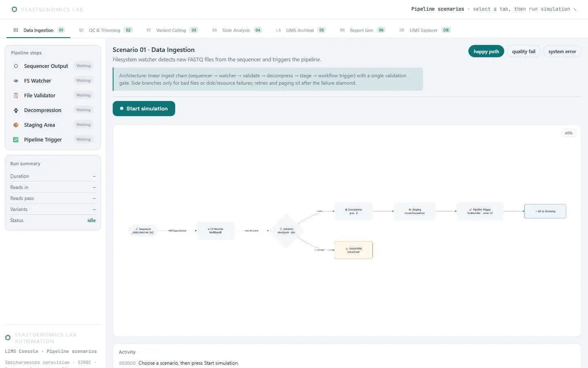588x368 pixels.
Task: Click the 'Run summary' panel heading
Action: click(25, 164)
